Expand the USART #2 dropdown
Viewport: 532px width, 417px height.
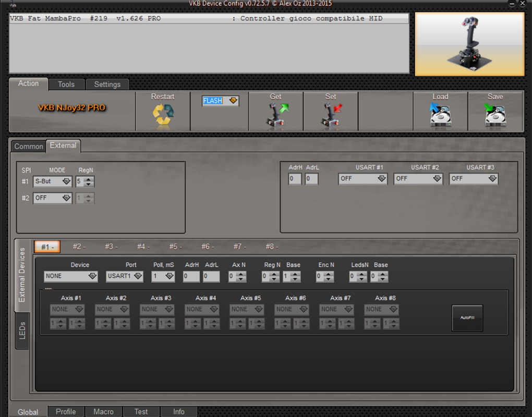point(418,179)
